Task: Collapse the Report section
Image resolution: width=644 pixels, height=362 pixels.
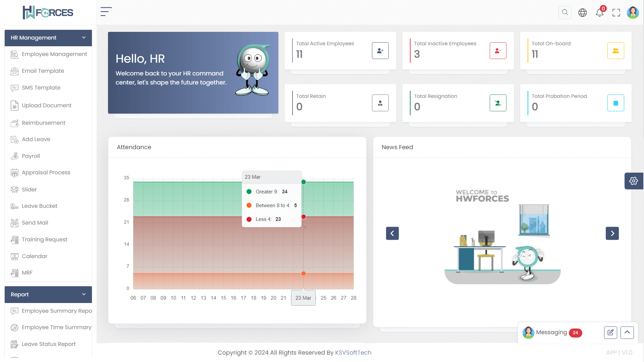Action: (x=84, y=294)
